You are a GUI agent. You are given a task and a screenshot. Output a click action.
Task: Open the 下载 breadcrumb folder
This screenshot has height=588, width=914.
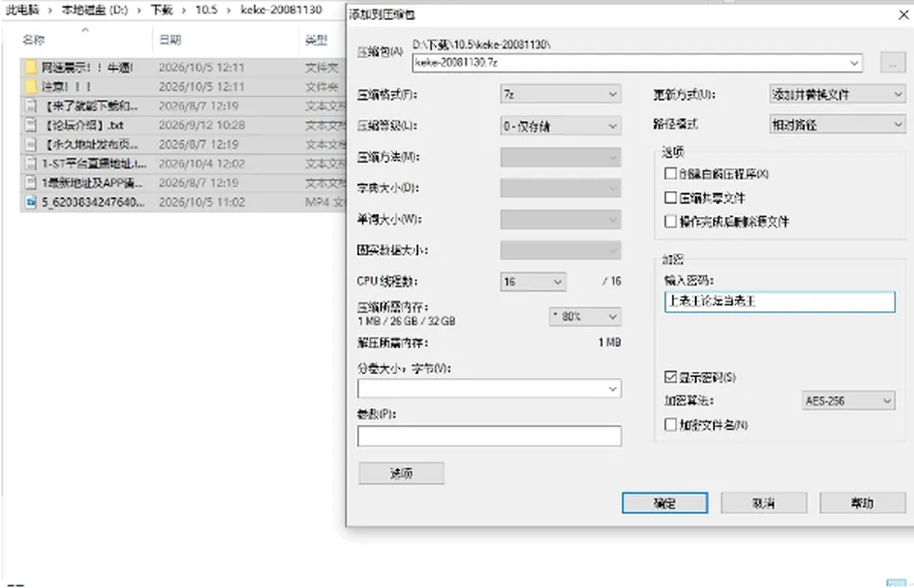pos(162,10)
